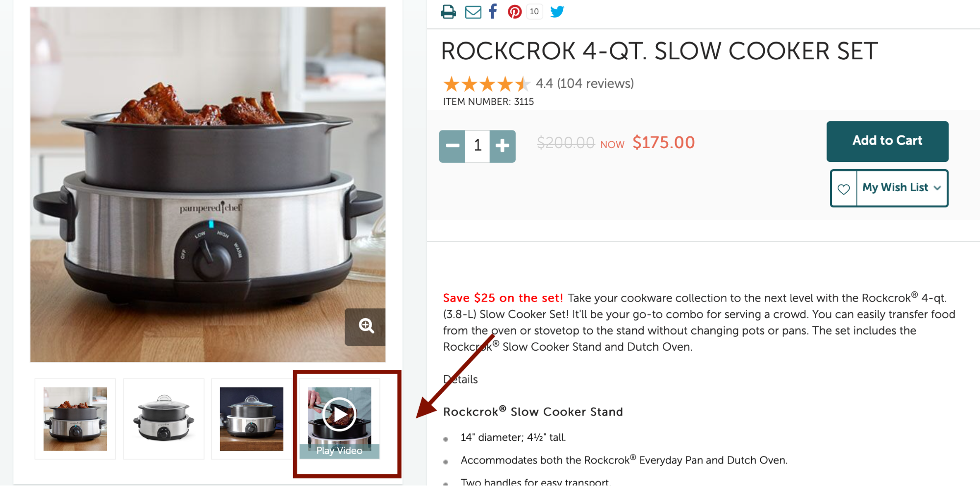This screenshot has width=980, height=486.
Task: Decrease quantity with the minus button
Action: click(452, 146)
